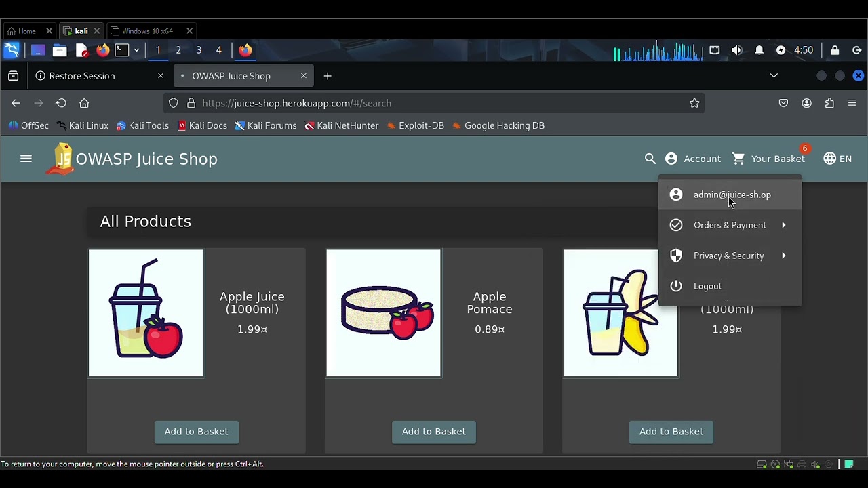This screenshot has width=868, height=488.
Task: Add the banana juice to basket
Action: (x=671, y=432)
